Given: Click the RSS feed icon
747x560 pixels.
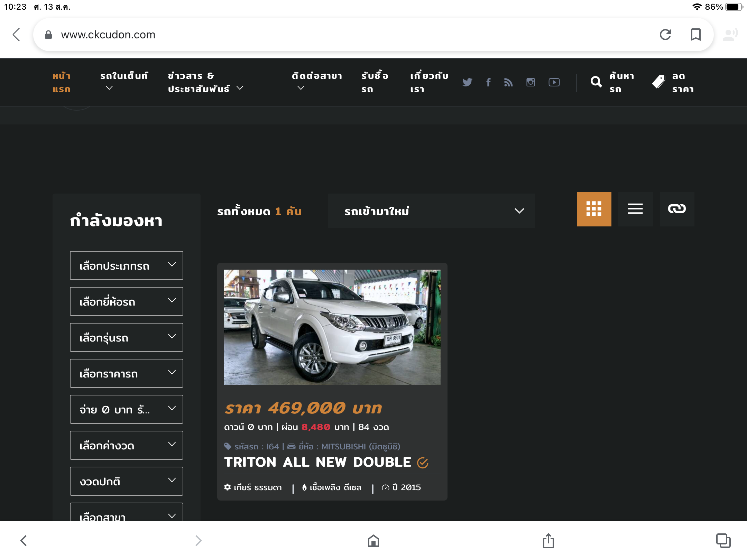Looking at the screenshot, I should (508, 82).
